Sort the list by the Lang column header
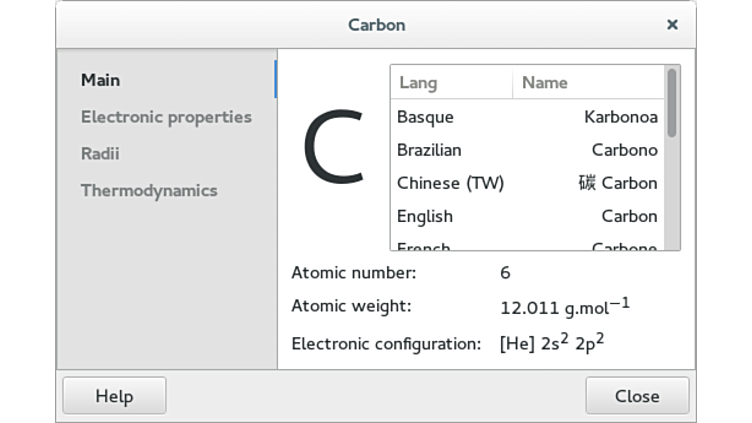752x423 pixels. coord(450,83)
